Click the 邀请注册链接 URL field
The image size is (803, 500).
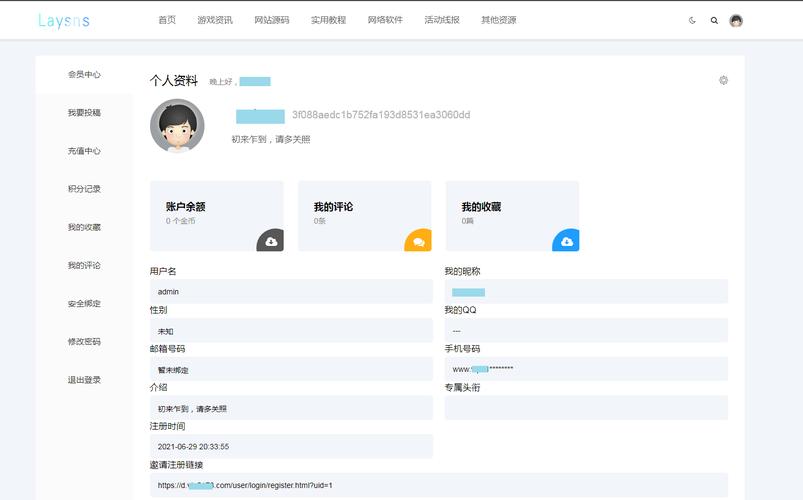pos(438,485)
